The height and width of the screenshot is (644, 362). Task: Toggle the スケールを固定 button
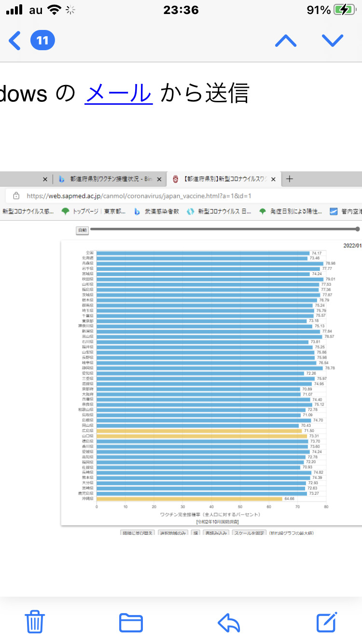click(x=249, y=533)
